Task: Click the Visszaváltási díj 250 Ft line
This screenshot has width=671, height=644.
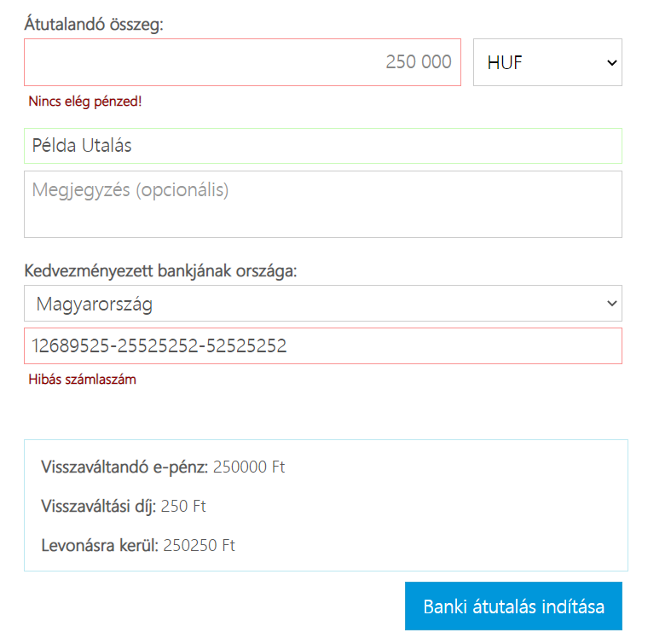Action: click(124, 506)
